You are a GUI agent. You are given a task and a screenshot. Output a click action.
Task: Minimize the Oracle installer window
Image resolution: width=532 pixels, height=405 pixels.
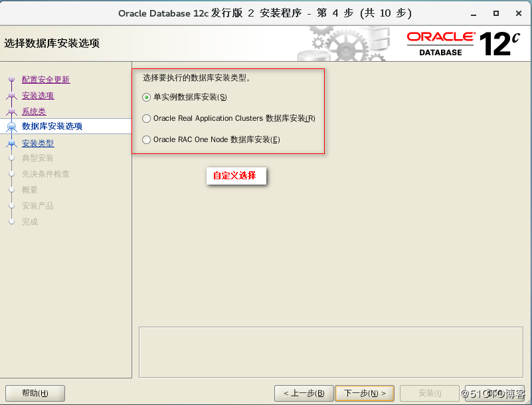(474, 13)
